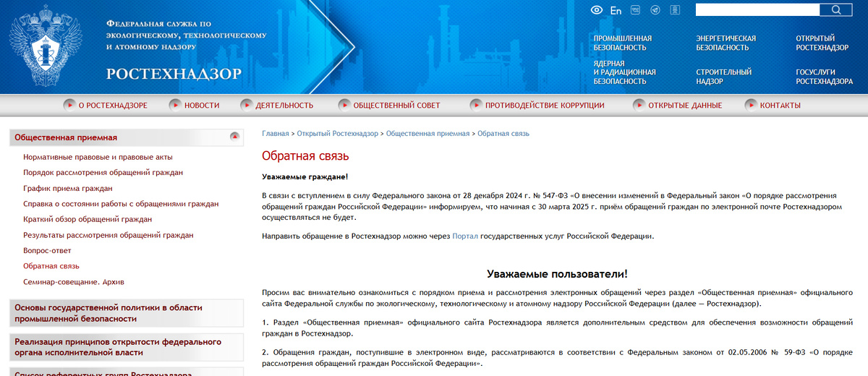The width and height of the screenshot is (868, 376).
Task: Click the square social icon left of the Telegram icon
Action: [x=636, y=10]
